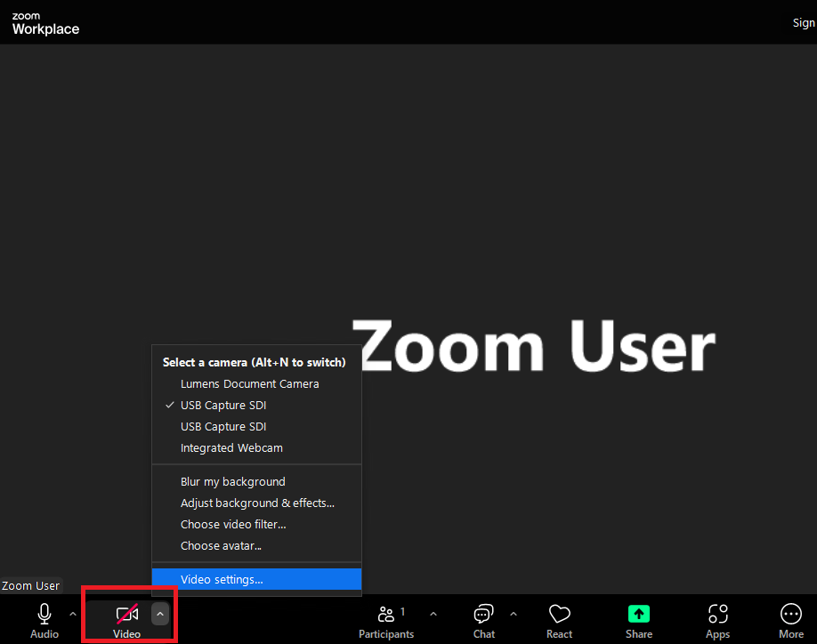
Task: Open the Apps panel
Action: 717,614
